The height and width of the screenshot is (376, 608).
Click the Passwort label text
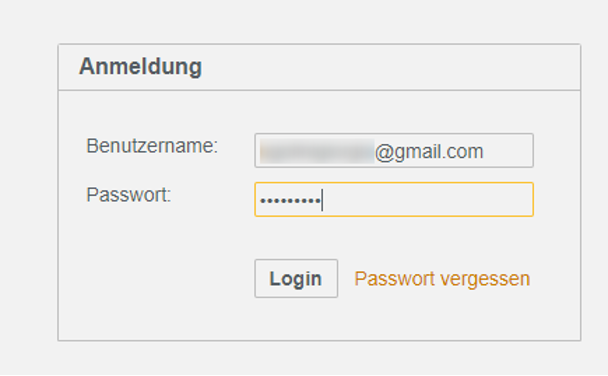pos(128,195)
